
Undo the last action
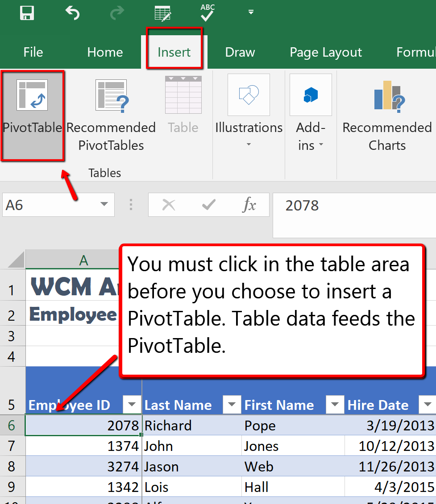coord(72,13)
